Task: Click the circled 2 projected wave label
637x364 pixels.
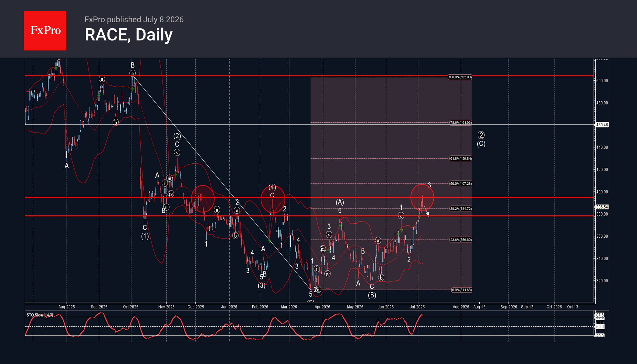Action: coord(481,135)
